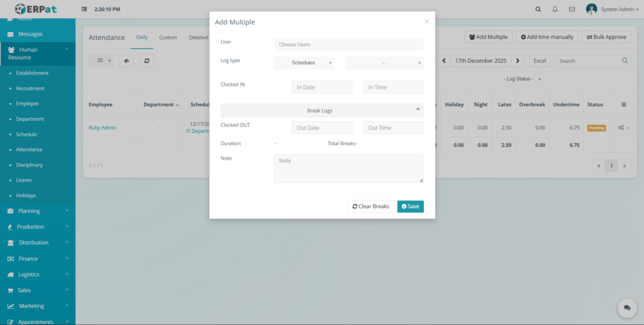The image size is (644, 325).
Task: Click the Clear Breaks button
Action: click(x=371, y=206)
